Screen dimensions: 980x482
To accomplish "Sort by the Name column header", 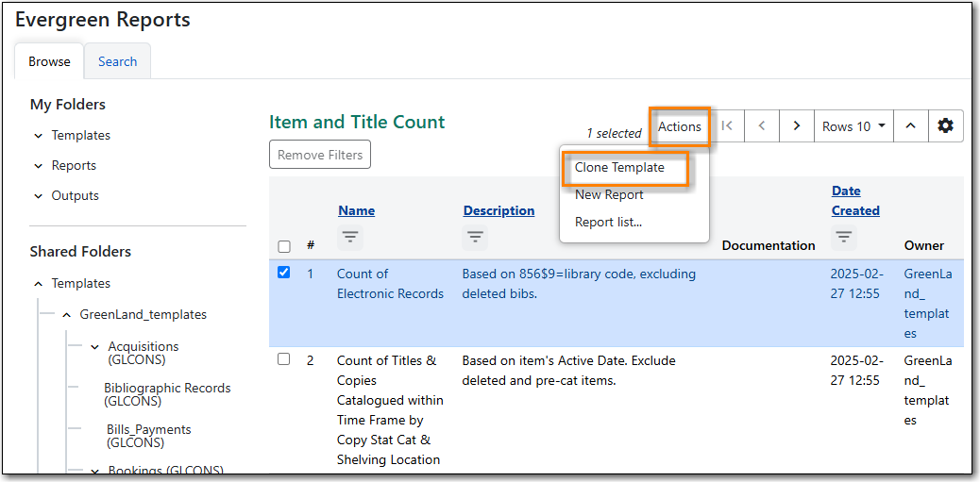I will tap(356, 210).
